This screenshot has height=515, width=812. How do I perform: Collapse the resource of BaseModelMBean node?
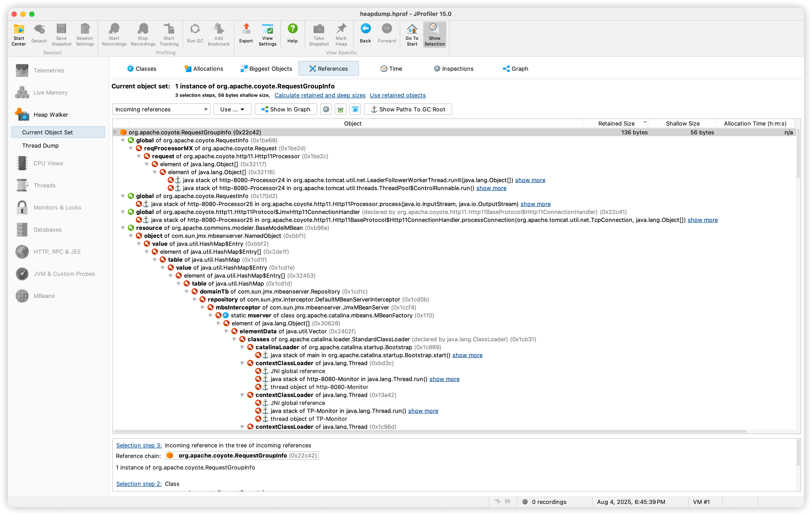tap(123, 228)
